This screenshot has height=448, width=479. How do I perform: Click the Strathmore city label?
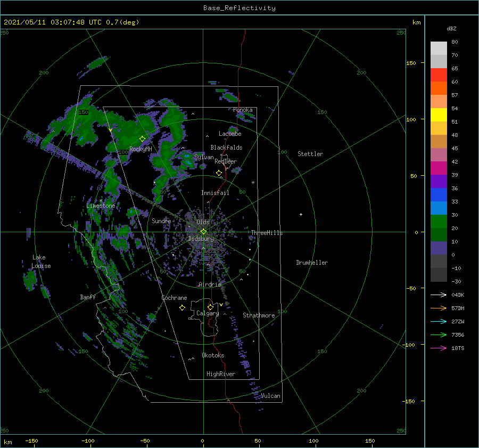pos(259,315)
